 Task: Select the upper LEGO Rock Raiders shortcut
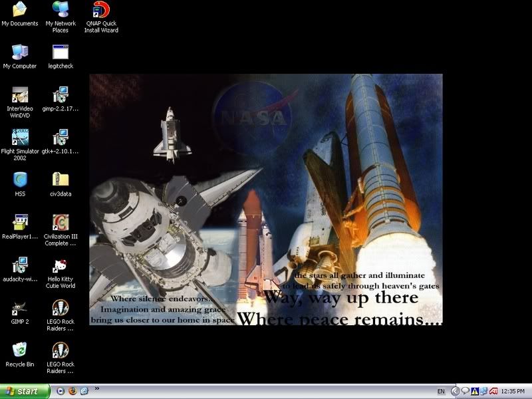coord(61,315)
